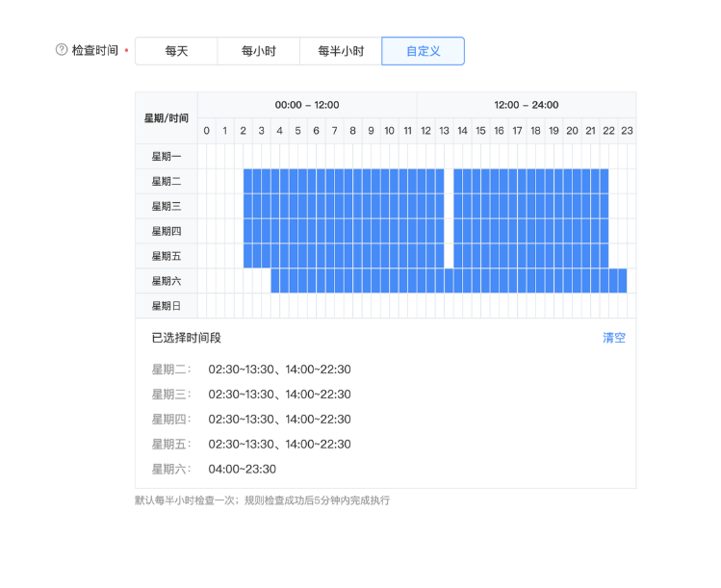
Task: Click the 已选择时间段 heading
Action: point(186,338)
